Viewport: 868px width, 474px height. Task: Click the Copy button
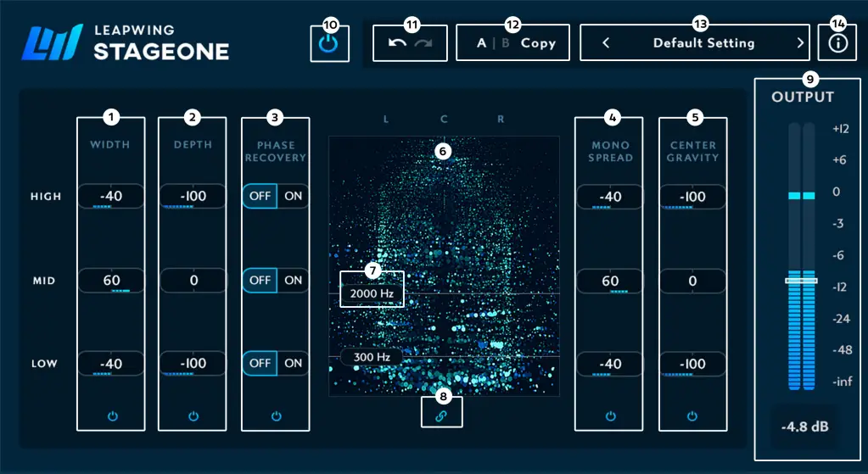(538, 43)
